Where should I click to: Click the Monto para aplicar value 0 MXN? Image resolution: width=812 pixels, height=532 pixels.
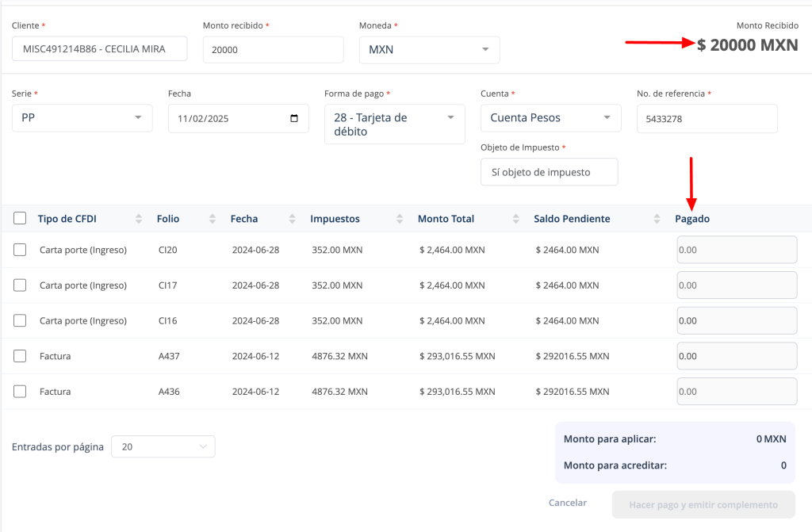pos(771,438)
